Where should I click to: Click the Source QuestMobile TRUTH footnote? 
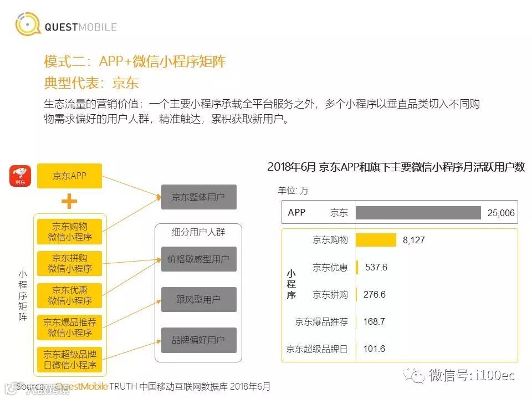coord(143,386)
